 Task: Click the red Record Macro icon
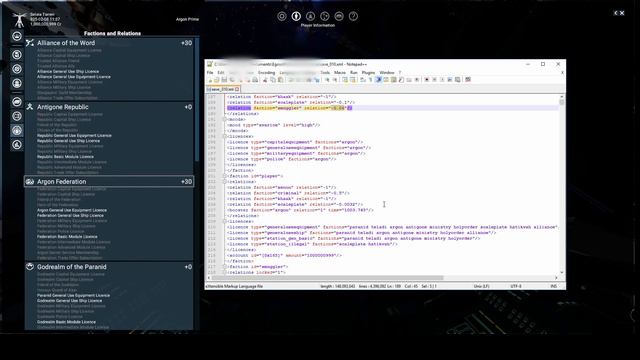click(x=427, y=80)
